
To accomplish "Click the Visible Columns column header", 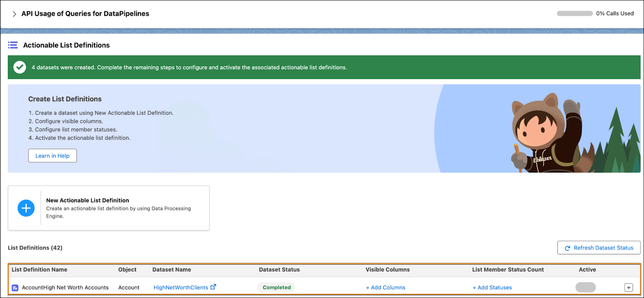I will [388, 269].
